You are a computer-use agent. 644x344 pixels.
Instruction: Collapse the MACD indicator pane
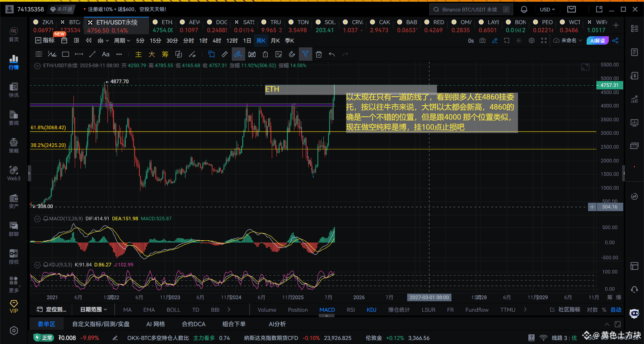point(38,219)
